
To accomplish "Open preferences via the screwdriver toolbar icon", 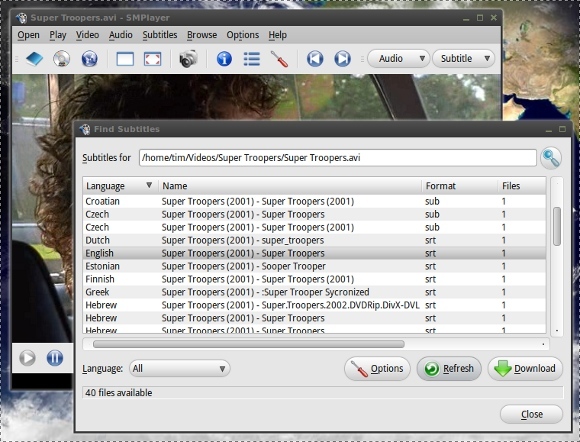I will click(x=279, y=59).
